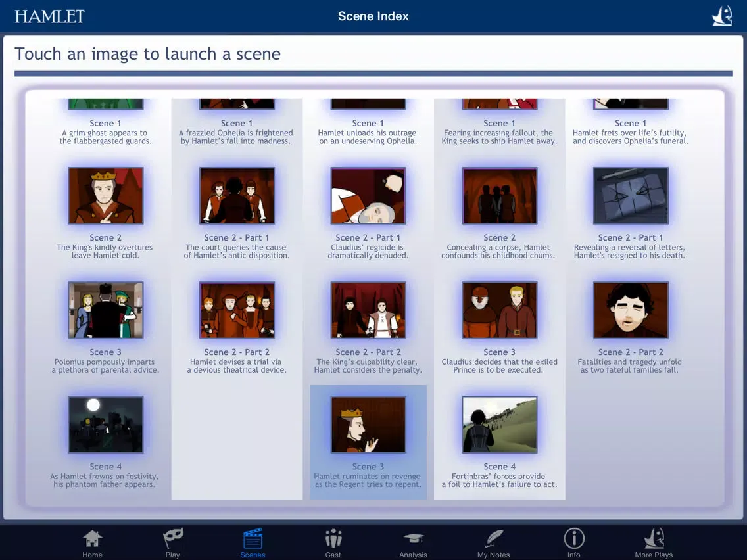Open Analysis graduation cap icon

[414, 538]
